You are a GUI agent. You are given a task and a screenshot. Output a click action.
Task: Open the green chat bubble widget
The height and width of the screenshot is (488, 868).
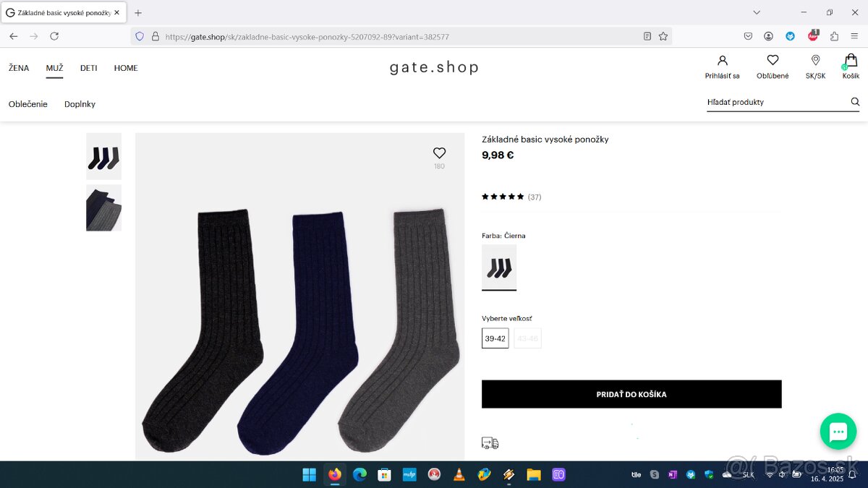pos(838,432)
